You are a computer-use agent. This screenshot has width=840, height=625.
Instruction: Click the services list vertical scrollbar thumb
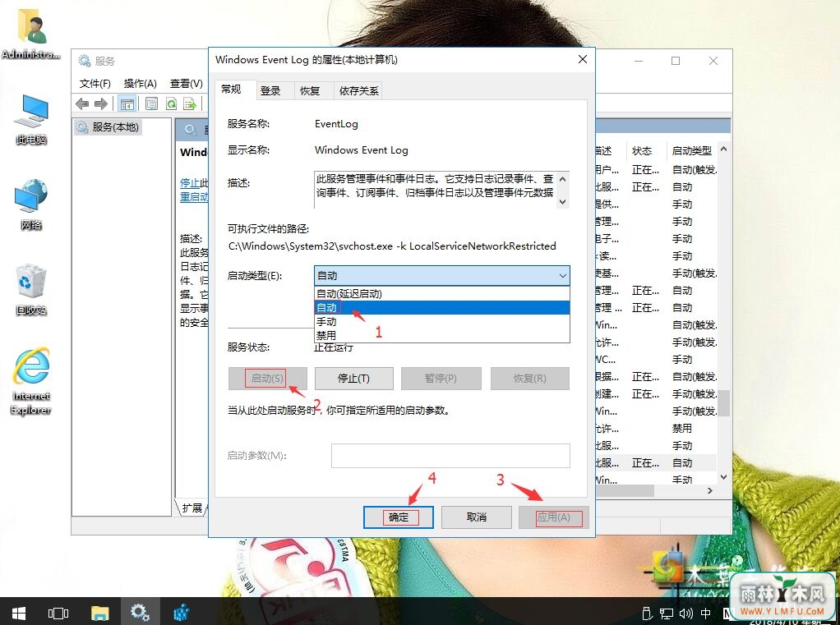click(x=724, y=402)
